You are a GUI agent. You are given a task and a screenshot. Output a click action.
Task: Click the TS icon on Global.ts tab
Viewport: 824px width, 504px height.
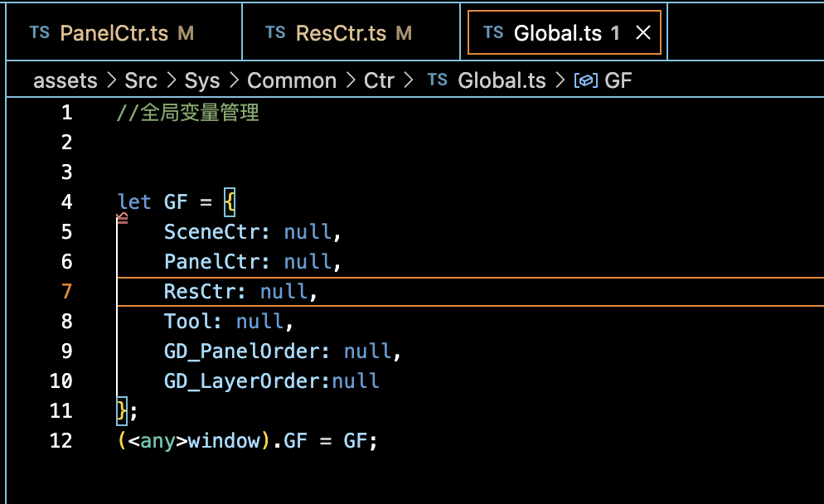493,33
